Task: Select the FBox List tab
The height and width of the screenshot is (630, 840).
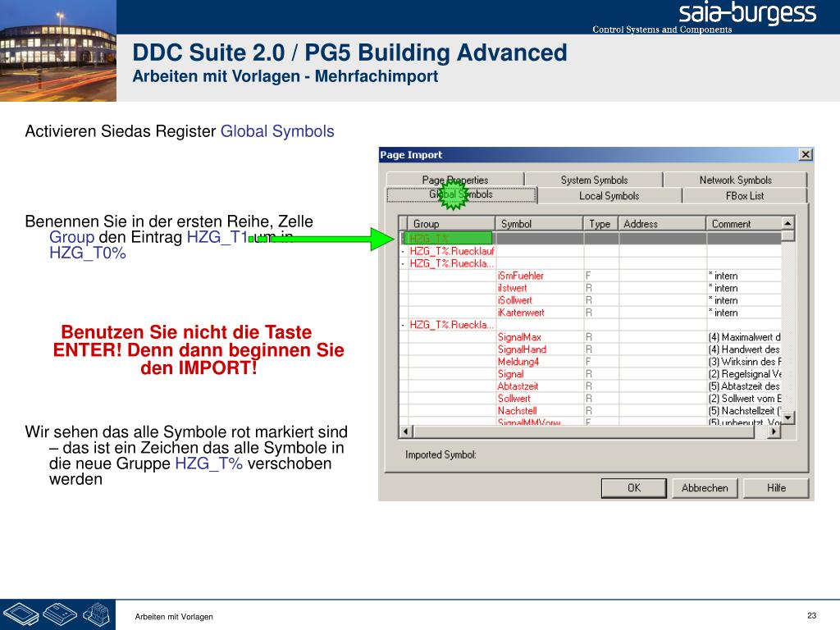Action: tap(745, 195)
